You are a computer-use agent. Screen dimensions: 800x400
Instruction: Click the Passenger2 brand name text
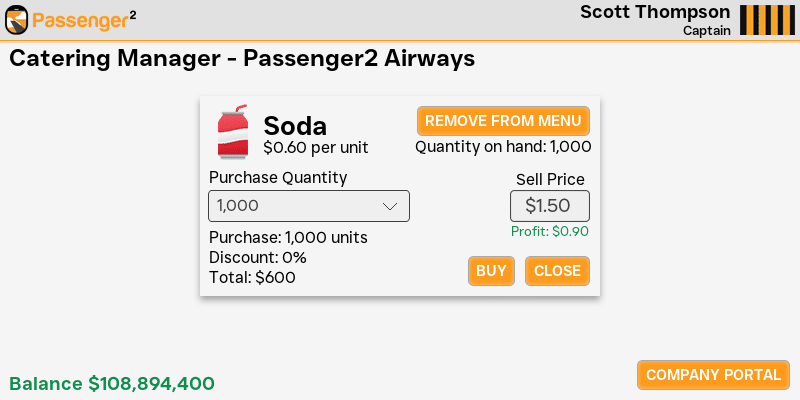click(84, 20)
